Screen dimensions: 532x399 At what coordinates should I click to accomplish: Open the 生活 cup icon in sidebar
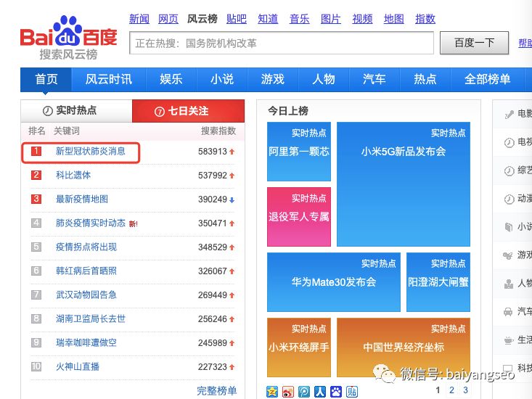coord(508,340)
